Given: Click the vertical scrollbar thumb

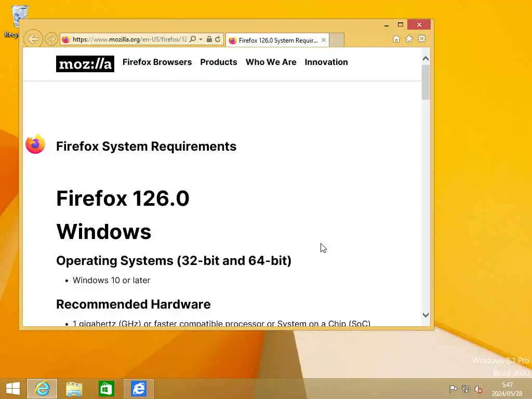Looking at the screenshot, I should coord(426,82).
